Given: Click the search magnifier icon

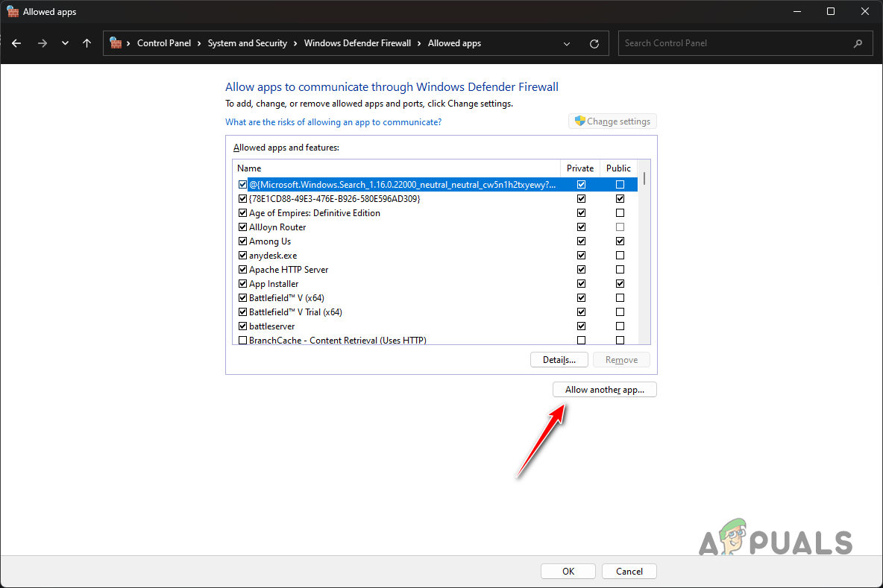Looking at the screenshot, I should pos(858,43).
